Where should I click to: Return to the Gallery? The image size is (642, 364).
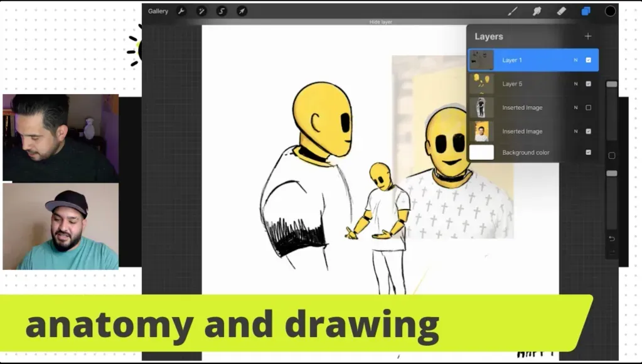[158, 11]
